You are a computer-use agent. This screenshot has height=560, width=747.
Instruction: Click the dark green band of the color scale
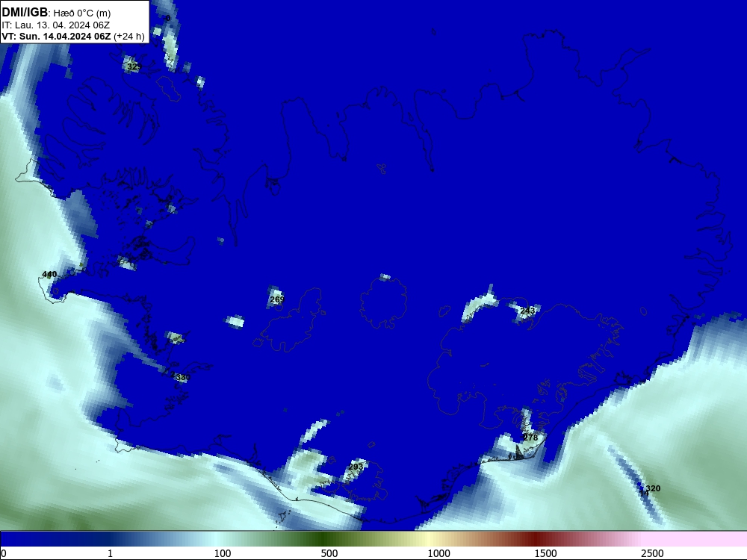tap(324, 539)
